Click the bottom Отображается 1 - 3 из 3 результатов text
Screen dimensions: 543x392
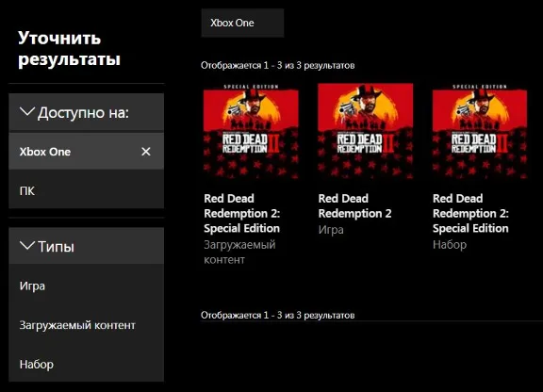tap(278, 315)
